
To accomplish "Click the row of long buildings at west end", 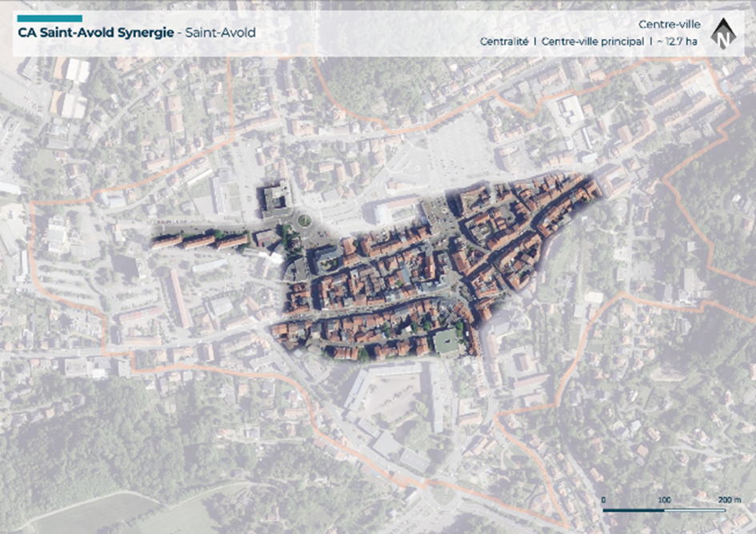I will (x=200, y=241).
